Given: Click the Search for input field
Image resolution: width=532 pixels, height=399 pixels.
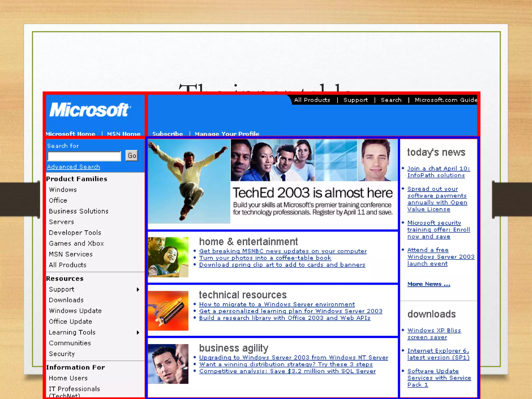Looking at the screenshot, I should 84,156.
